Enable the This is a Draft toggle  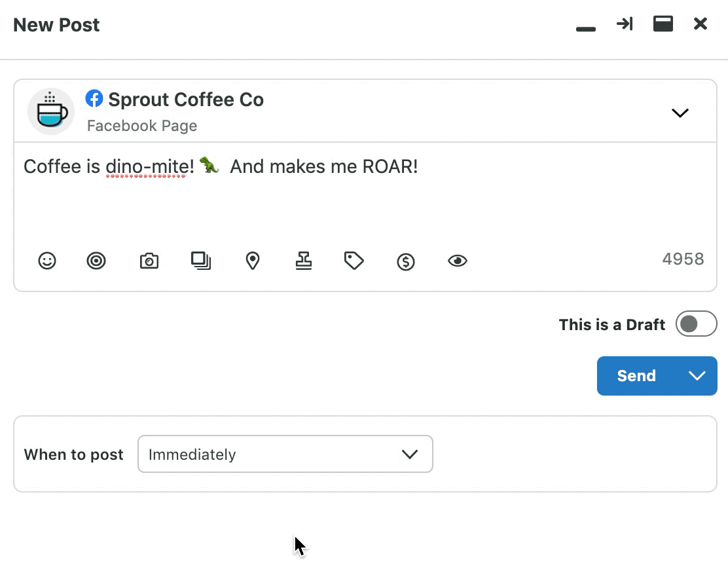[696, 324]
